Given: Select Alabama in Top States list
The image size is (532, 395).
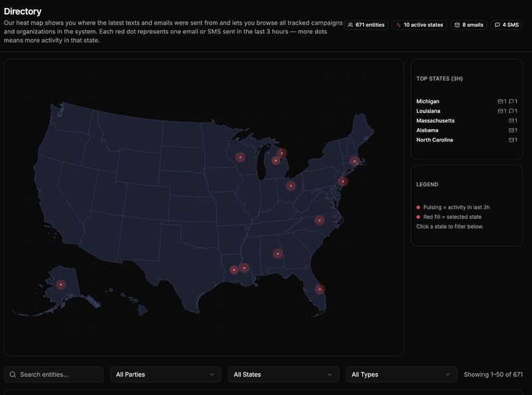Looking at the screenshot, I should point(467,130).
